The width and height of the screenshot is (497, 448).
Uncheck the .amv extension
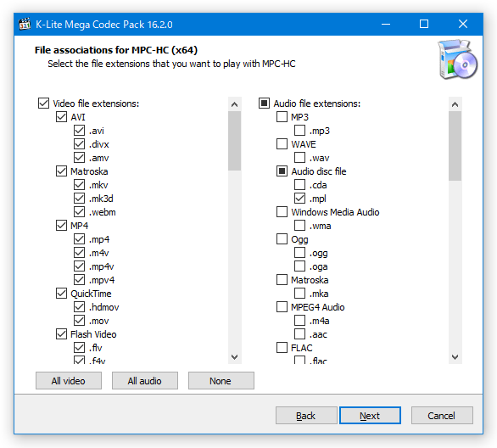[79, 158]
